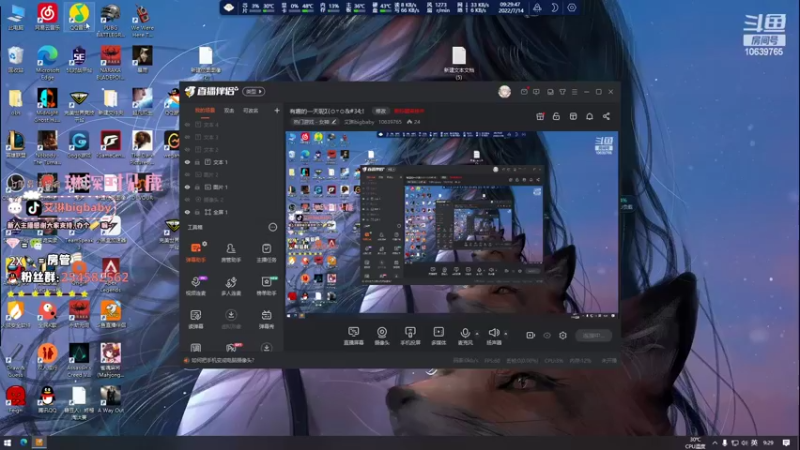Click the bell notification icon above the preview
Viewport: 800px width, 450px height.
point(589,116)
